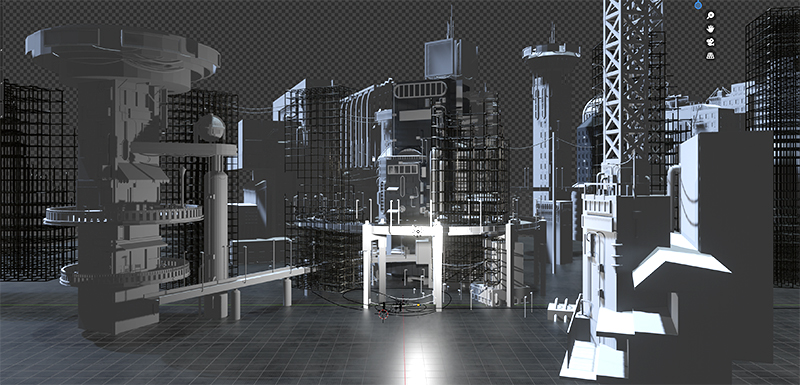Select the glowing light object above the arch

click(418, 231)
